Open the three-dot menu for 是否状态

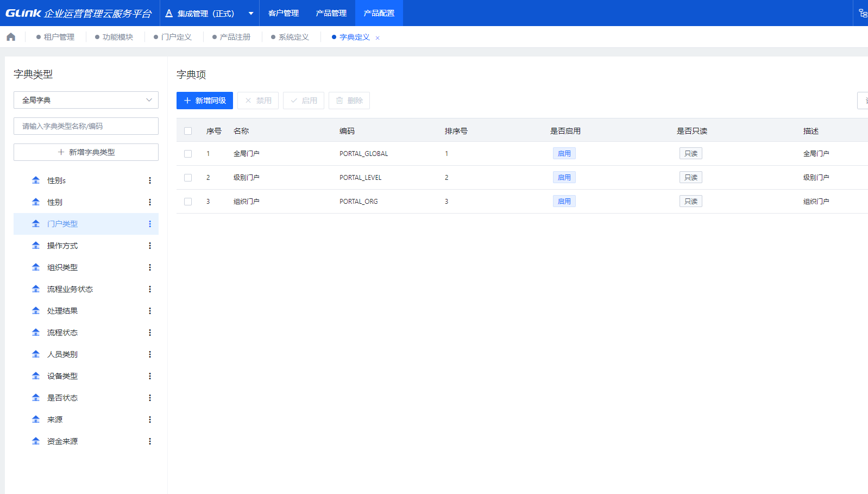tap(150, 398)
